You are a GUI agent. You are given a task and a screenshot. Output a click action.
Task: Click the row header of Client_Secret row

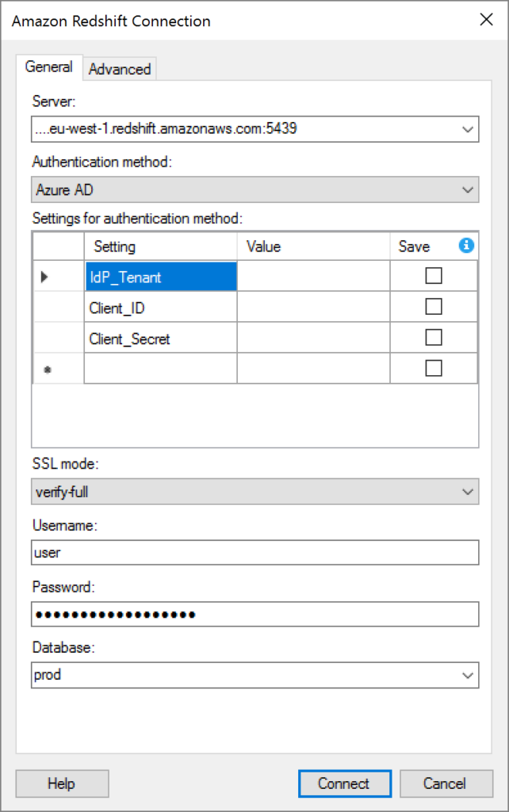59,338
